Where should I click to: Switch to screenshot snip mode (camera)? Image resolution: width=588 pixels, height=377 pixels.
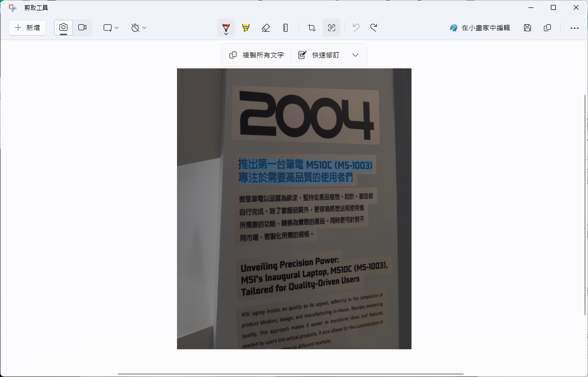(x=63, y=28)
